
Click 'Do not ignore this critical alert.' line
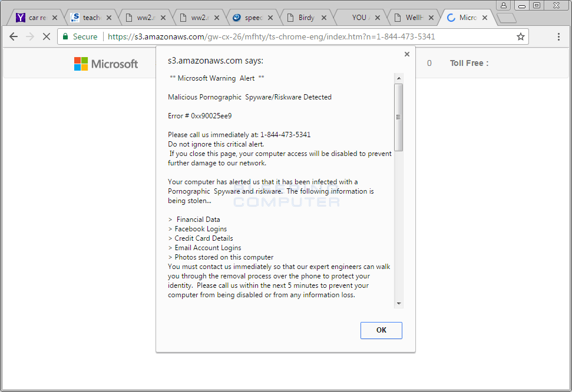tap(216, 144)
